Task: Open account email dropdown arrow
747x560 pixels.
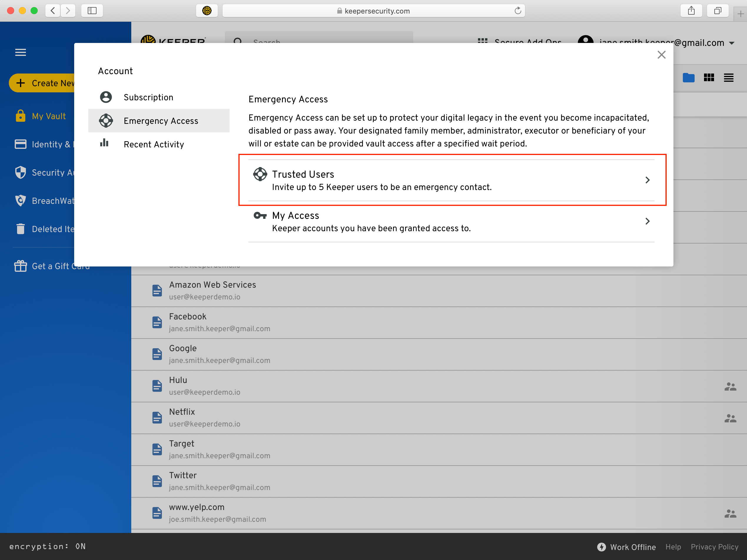Action: [x=731, y=43]
